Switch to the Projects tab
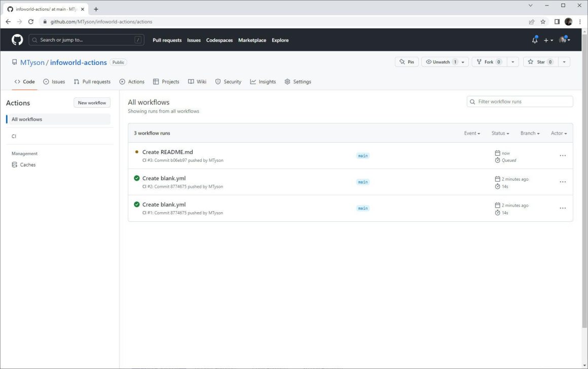 pos(166,81)
